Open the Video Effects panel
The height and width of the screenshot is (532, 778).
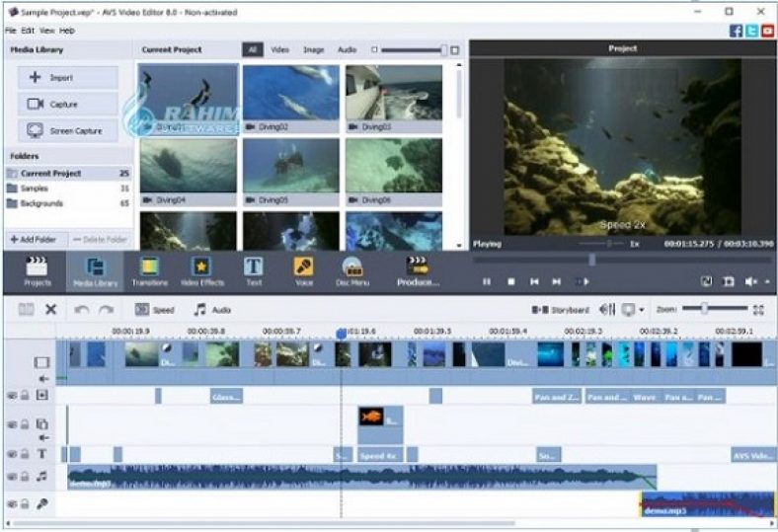coord(201,270)
